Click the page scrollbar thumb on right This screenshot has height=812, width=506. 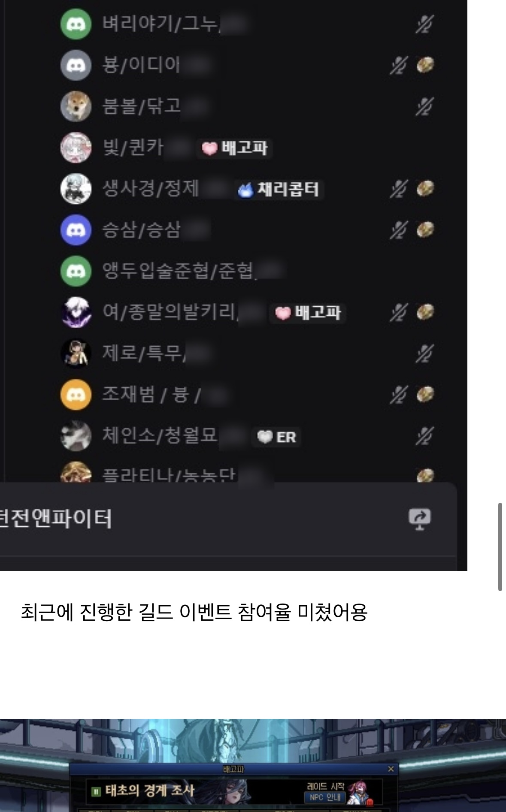point(500,547)
